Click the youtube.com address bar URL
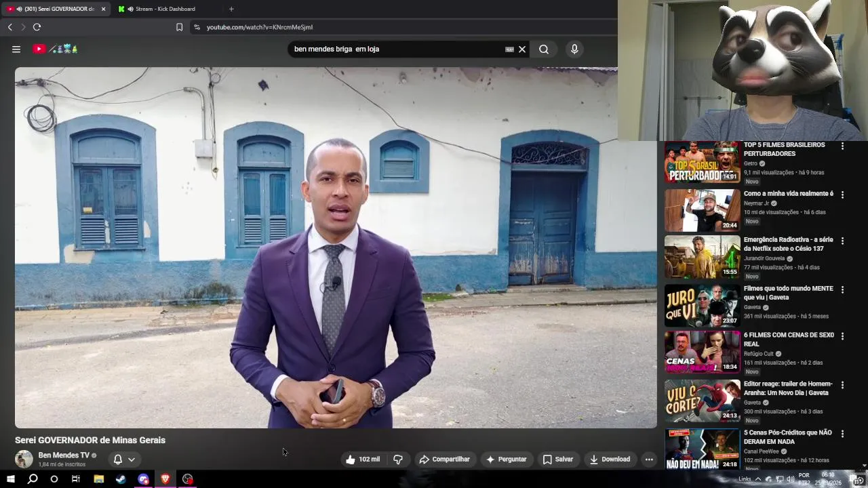The image size is (868, 488). click(x=260, y=27)
